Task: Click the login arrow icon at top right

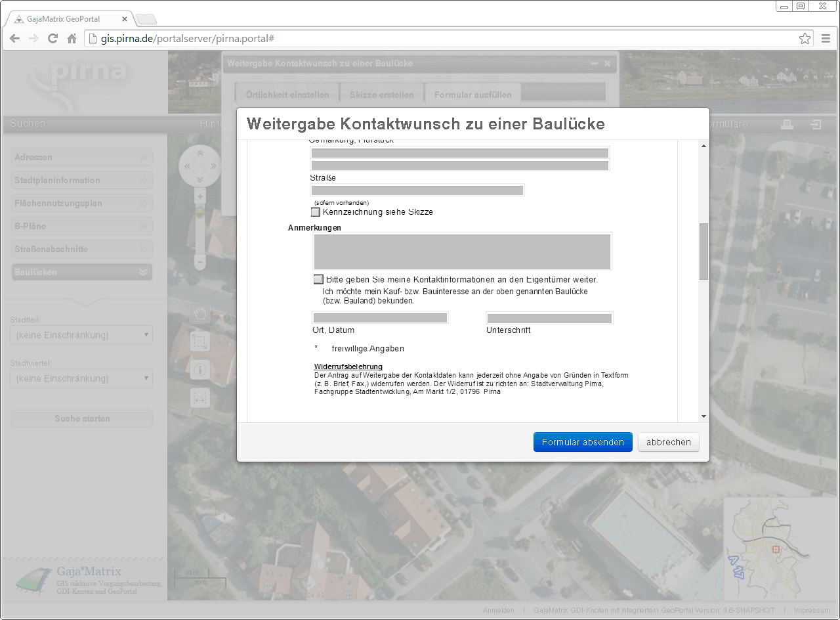Action: point(816,124)
